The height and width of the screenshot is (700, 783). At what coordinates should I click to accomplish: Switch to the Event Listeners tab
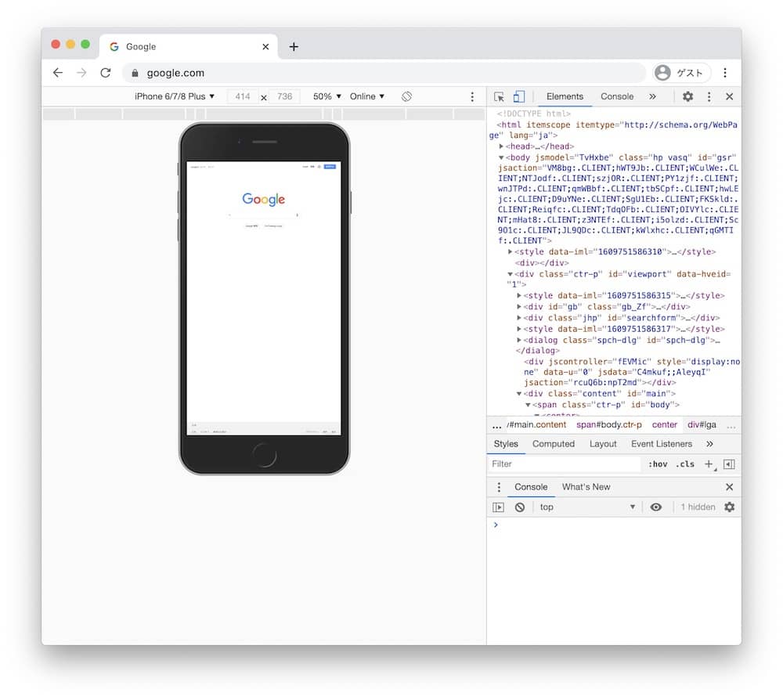click(x=661, y=444)
